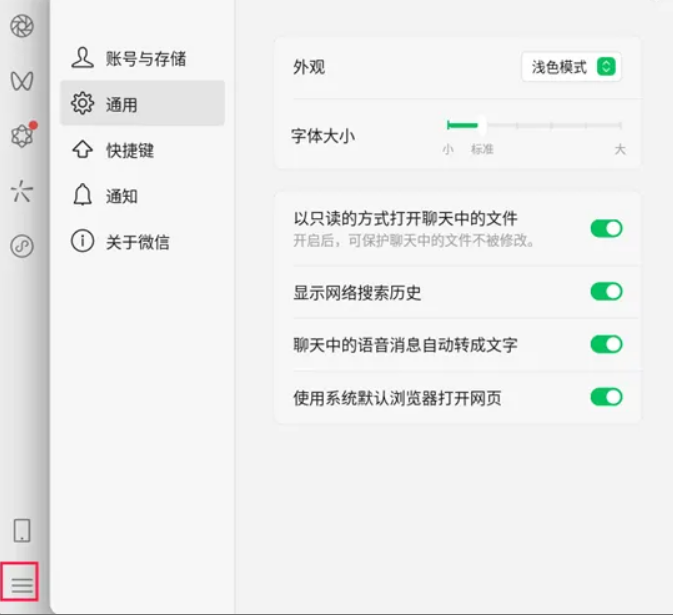This screenshot has height=615, width=673.
Task: Open the Search sparkle icon in sidebar
Action: click(x=22, y=191)
